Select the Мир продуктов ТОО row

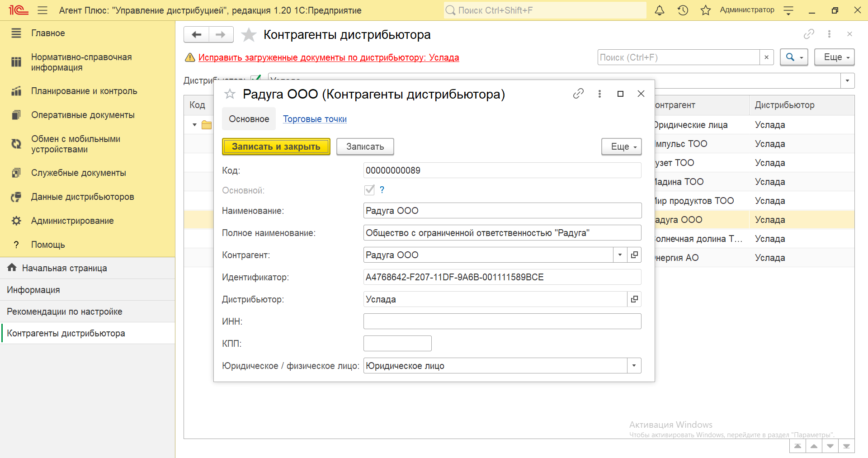point(754,201)
